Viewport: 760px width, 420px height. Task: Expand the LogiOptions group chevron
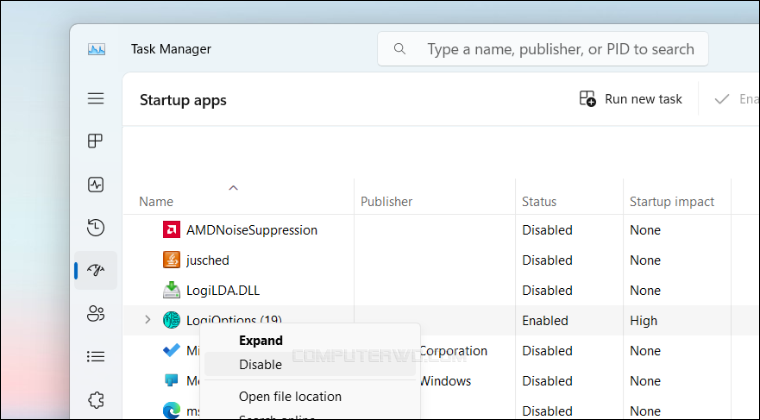click(148, 320)
